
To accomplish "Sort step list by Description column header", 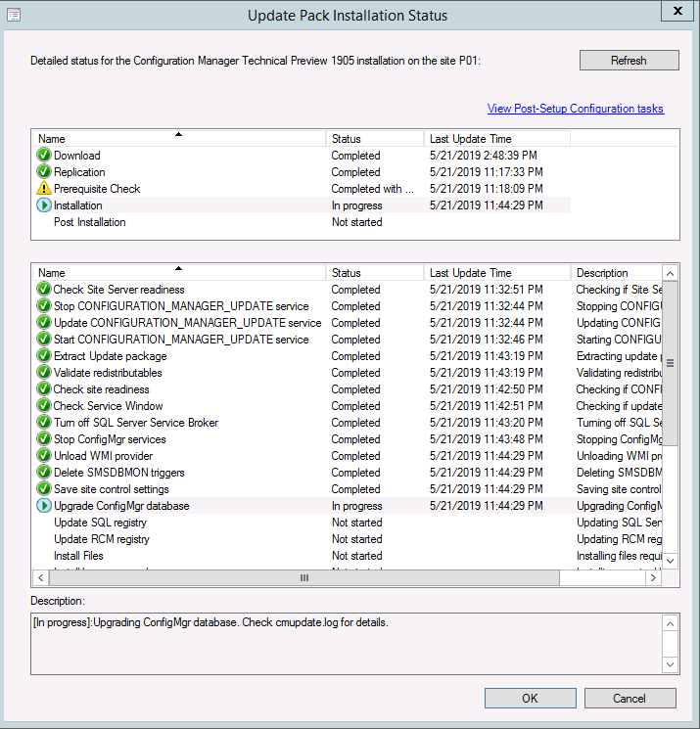I will coord(616,272).
